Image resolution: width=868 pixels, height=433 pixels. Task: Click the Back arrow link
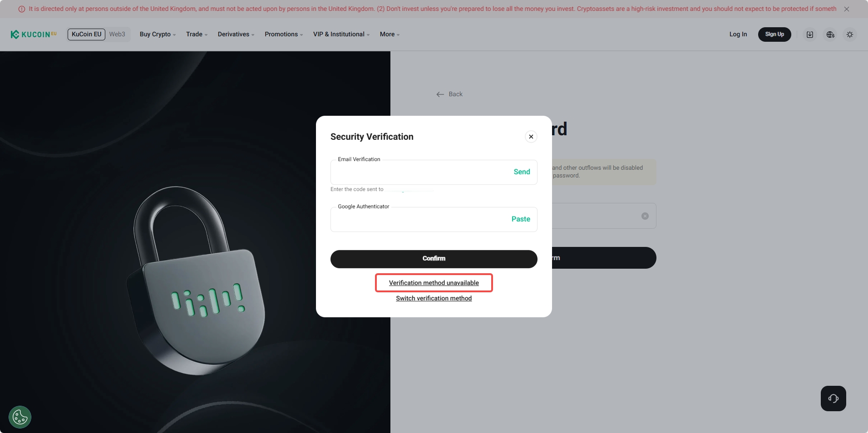pyautogui.click(x=449, y=94)
